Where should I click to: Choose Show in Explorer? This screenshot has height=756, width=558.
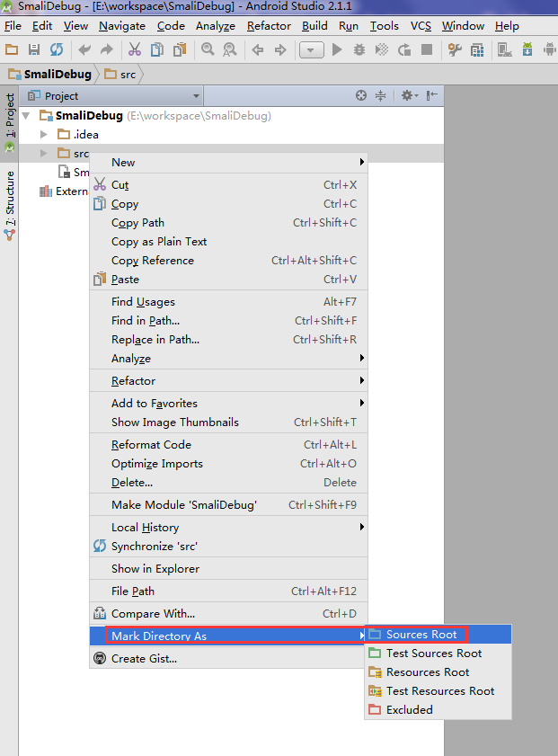click(x=228, y=569)
